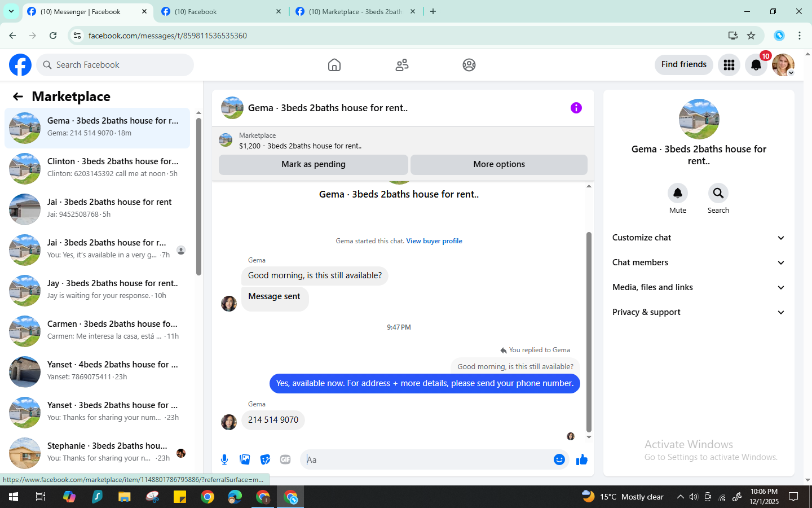Open the Windows notification center icon
The width and height of the screenshot is (812, 508).
(x=793, y=497)
